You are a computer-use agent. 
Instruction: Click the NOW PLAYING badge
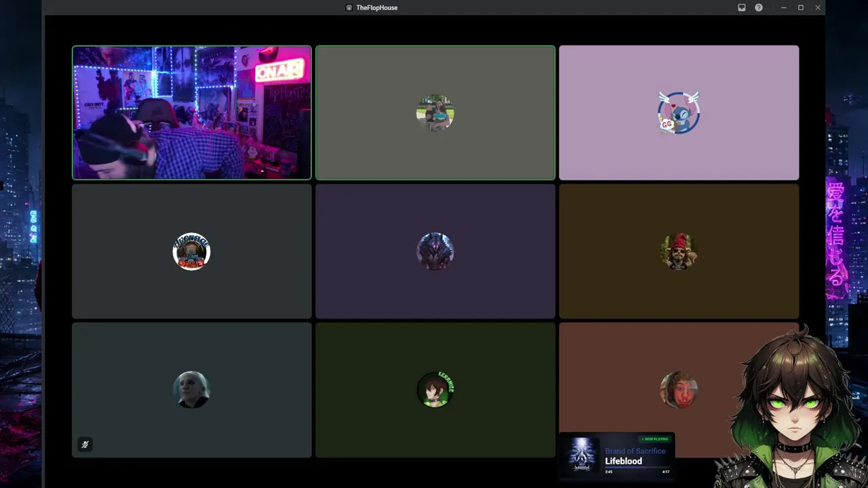[655, 439]
